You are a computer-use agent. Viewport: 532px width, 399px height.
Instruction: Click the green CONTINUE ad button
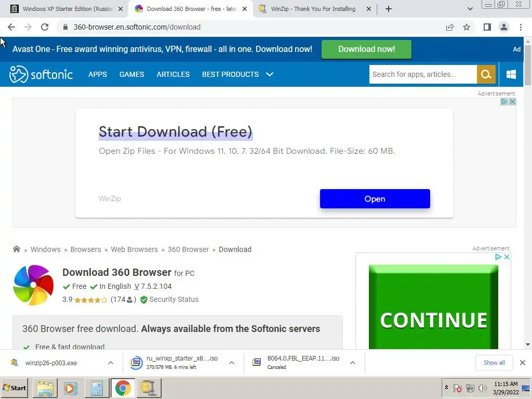(x=433, y=307)
